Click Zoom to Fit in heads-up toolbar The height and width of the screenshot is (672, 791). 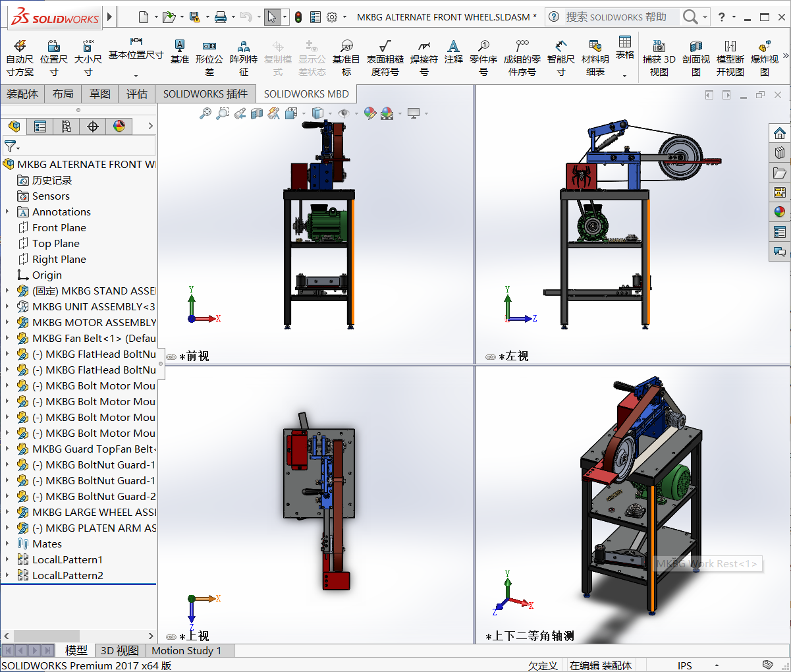pyautogui.click(x=205, y=113)
